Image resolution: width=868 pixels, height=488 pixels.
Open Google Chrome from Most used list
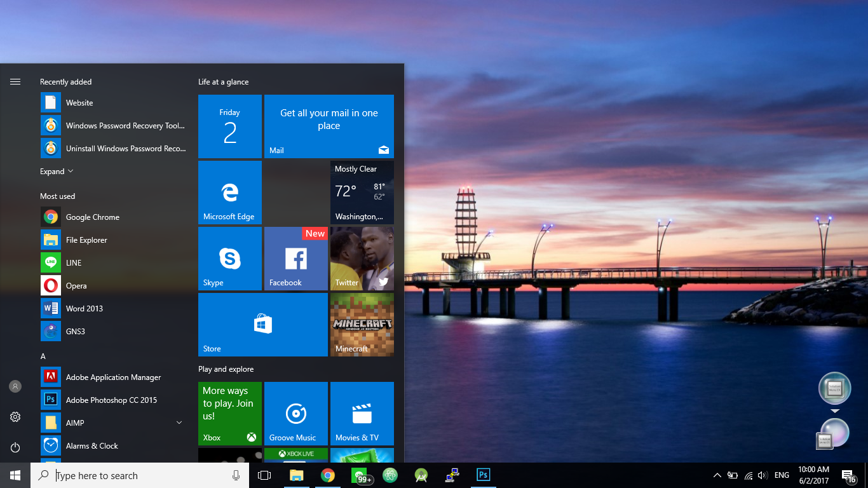[92, 217]
